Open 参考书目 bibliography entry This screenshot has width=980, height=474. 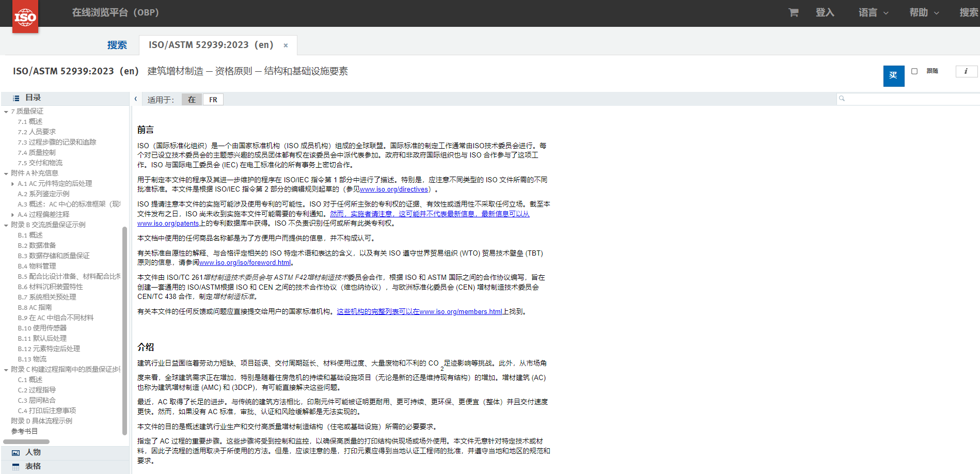(x=24, y=432)
